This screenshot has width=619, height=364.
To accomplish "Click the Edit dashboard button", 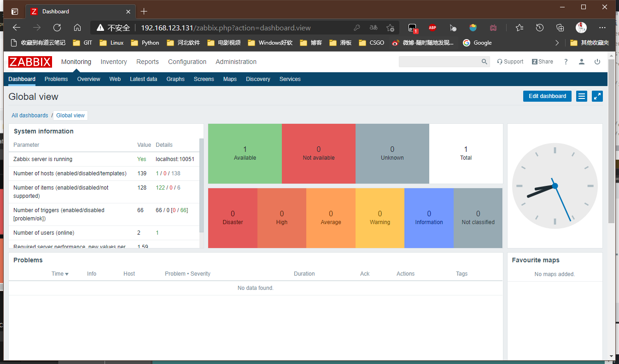I will (547, 96).
